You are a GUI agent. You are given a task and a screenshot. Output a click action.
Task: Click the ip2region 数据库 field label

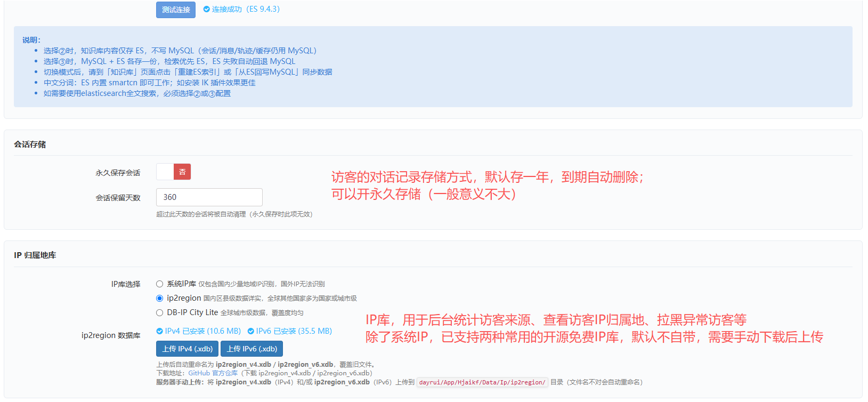pyautogui.click(x=111, y=335)
